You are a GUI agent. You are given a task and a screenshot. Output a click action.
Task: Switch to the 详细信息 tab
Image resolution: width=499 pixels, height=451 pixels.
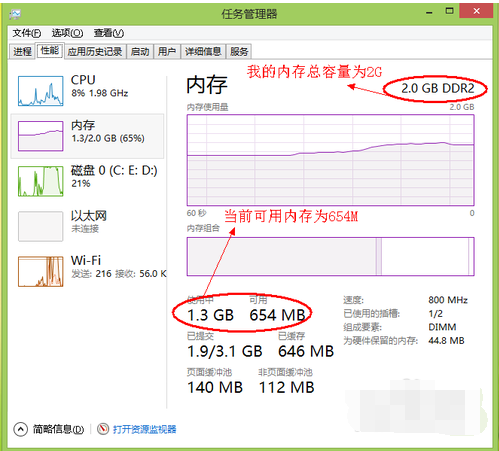203,51
